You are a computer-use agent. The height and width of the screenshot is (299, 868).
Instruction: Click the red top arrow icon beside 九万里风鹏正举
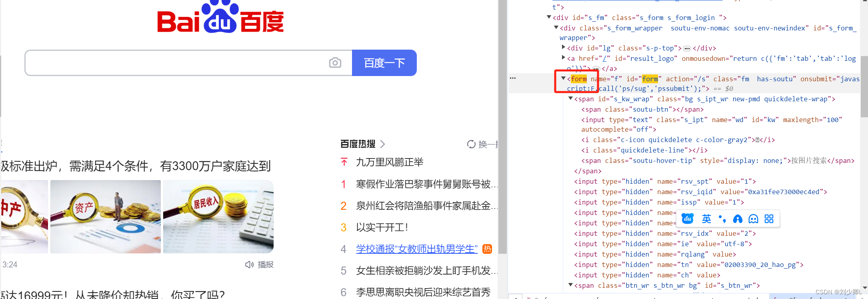pyautogui.click(x=344, y=162)
